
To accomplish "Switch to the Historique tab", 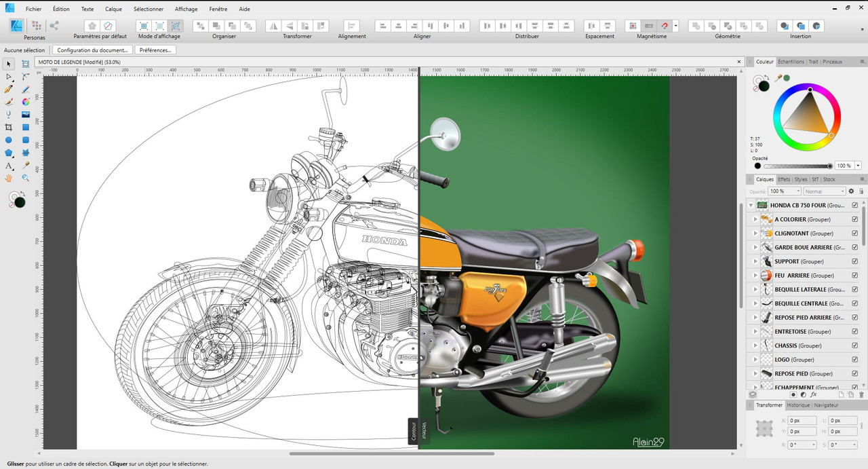I will click(x=798, y=405).
